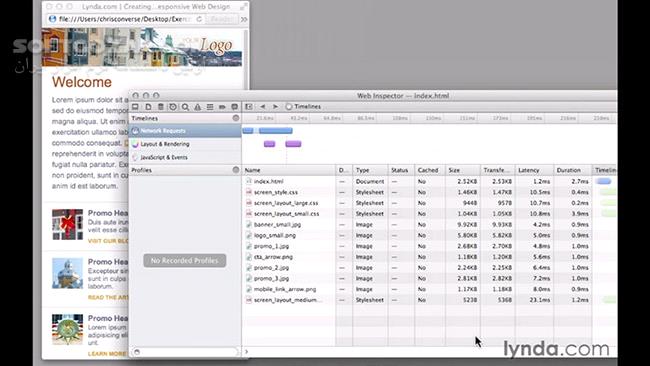Image resolution: width=650 pixels, height=366 pixels.
Task: Start recording with the Timelines circle button
Action: tap(236, 118)
